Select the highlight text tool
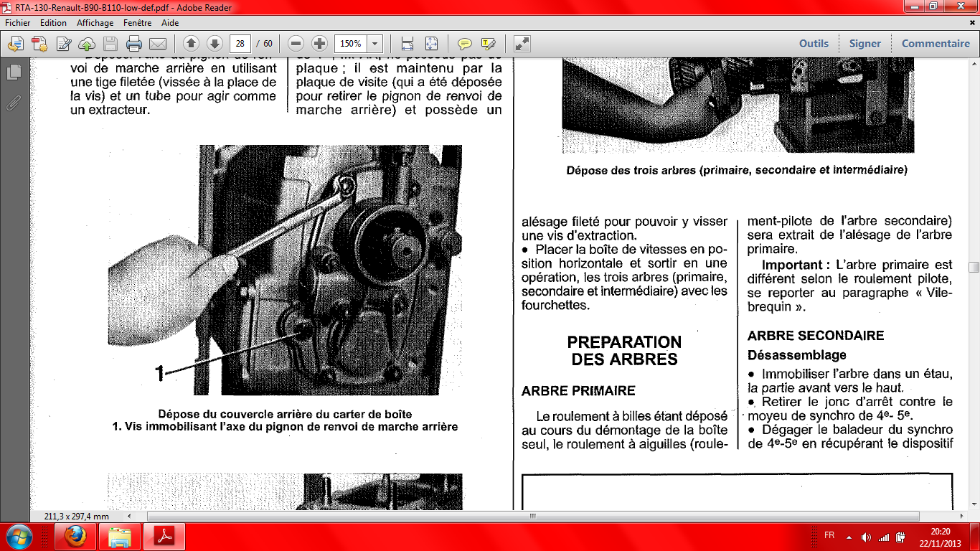 click(488, 44)
